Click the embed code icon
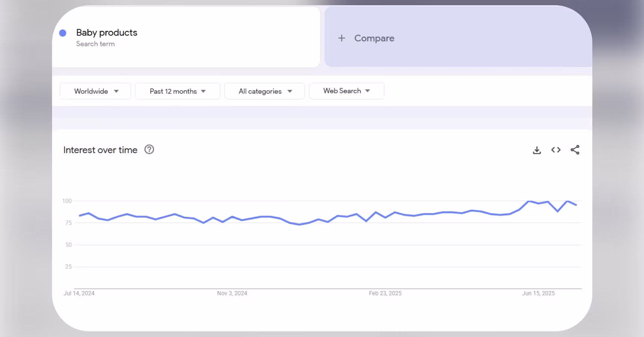Image resolution: width=644 pixels, height=337 pixels. [556, 150]
